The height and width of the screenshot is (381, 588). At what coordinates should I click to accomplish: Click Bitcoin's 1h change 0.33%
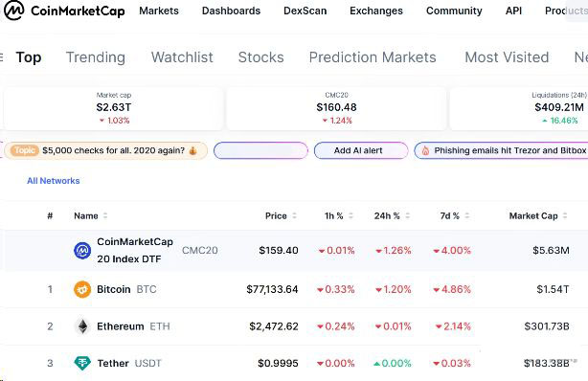point(335,289)
